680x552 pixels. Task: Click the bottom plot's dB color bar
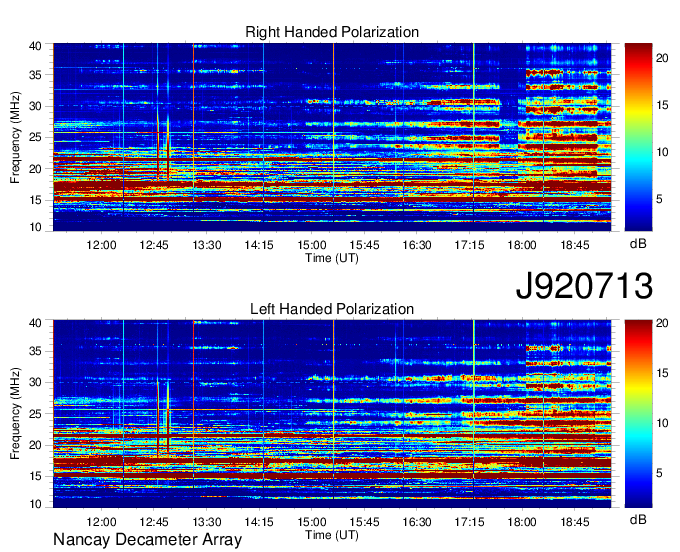(638, 414)
